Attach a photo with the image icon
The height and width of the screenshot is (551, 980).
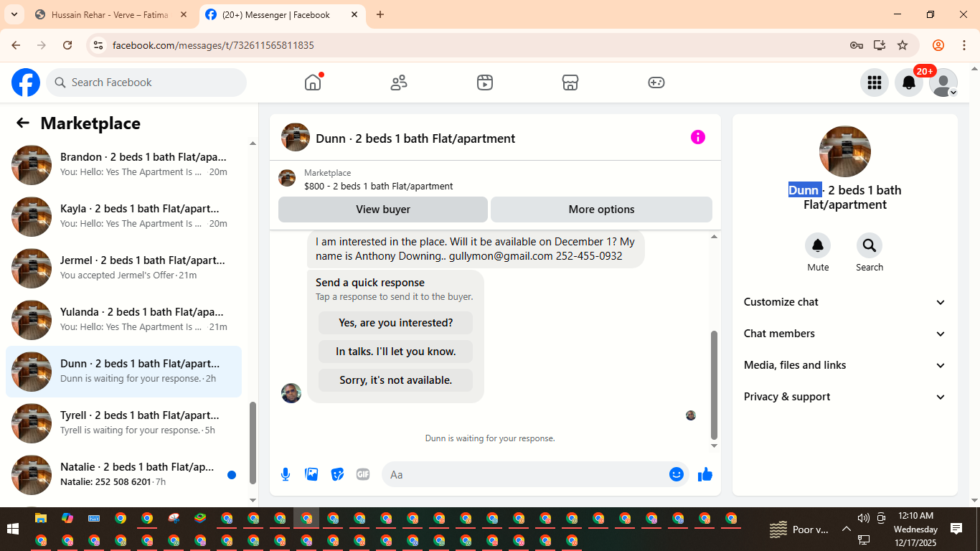pyautogui.click(x=311, y=474)
